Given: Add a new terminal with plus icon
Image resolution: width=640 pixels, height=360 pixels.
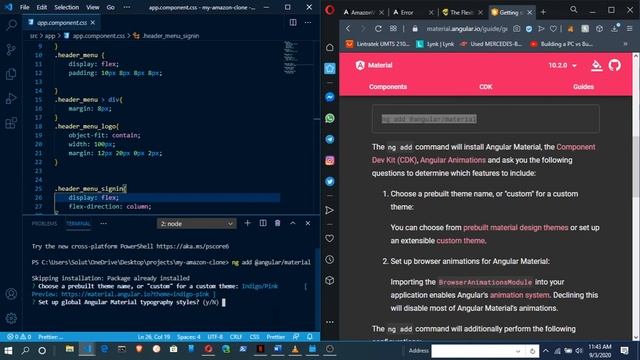Looking at the screenshot, I should (x=247, y=223).
